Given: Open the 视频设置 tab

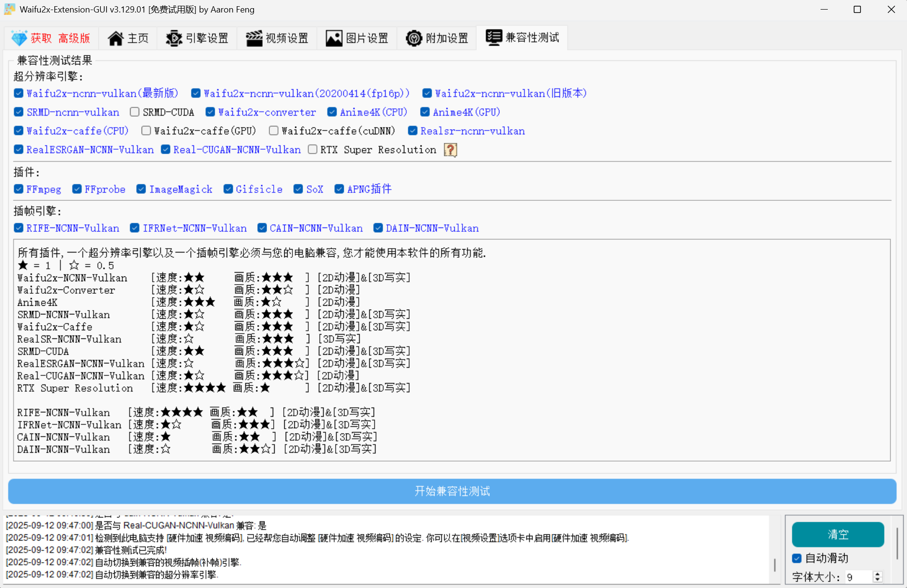Looking at the screenshot, I should coord(277,38).
